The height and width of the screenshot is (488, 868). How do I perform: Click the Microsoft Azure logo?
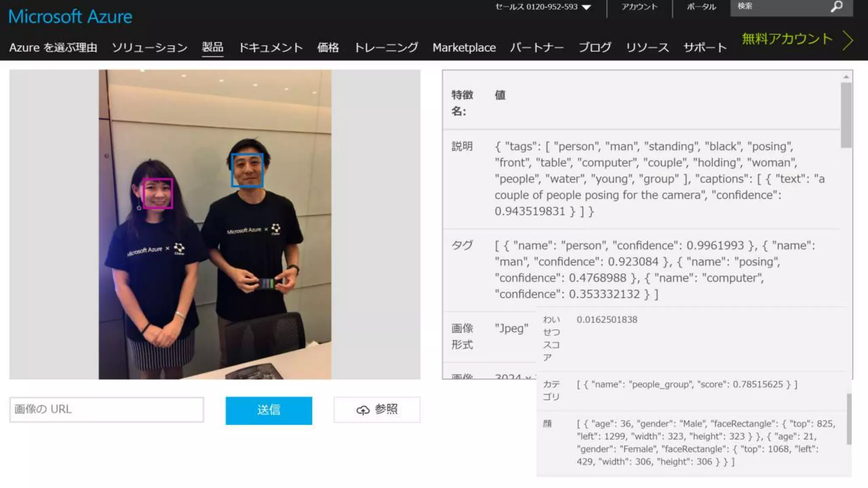pyautogui.click(x=70, y=17)
